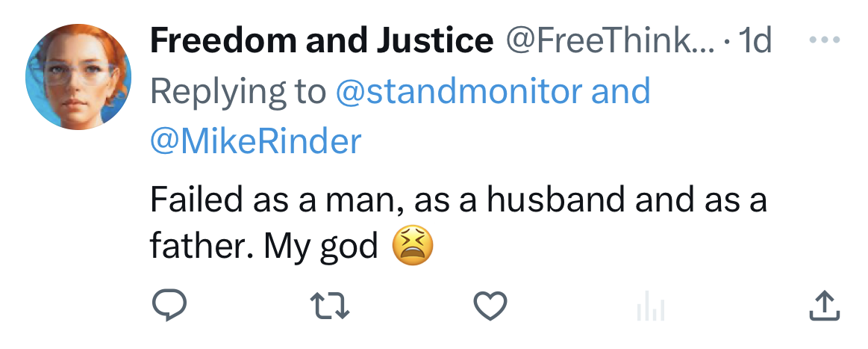Click the tweet's first line starting "Failed as"
The width and height of the screenshot is (868, 349).
coord(458,200)
